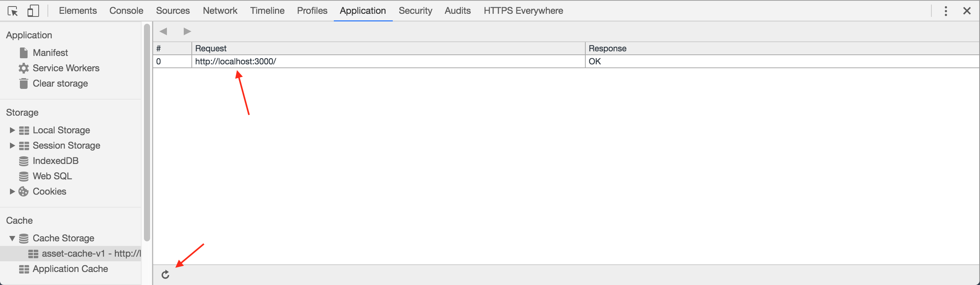This screenshot has width=980, height=285.
Task: Select the Manifest document icon
Action: 24,53
